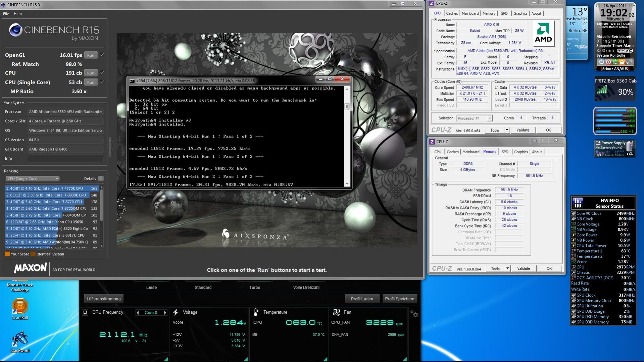Screen dimensions: 644x362
Task: Show the previous core with the left arrow
Action: 138,313
